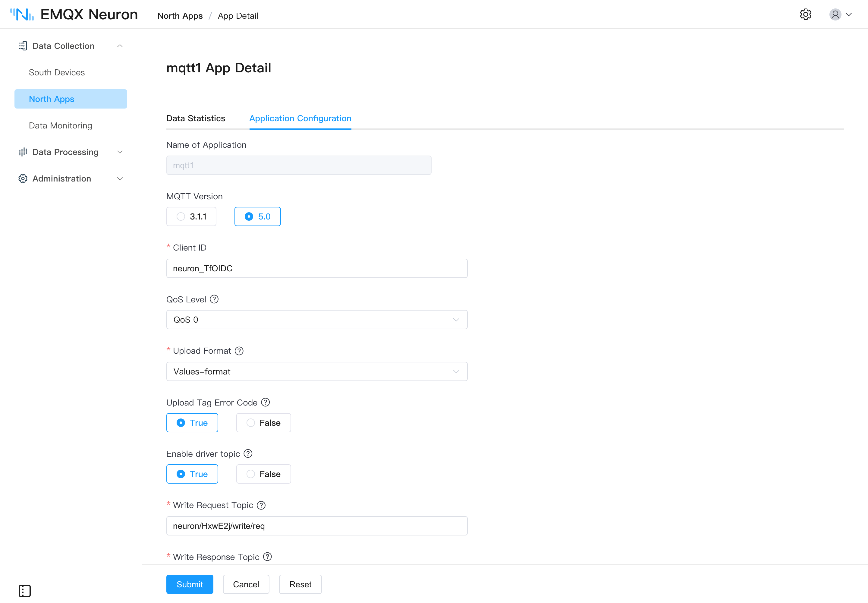Open the QoS Level dropdown
Viewport: 868px width, 603px height.
click(317, 320)
